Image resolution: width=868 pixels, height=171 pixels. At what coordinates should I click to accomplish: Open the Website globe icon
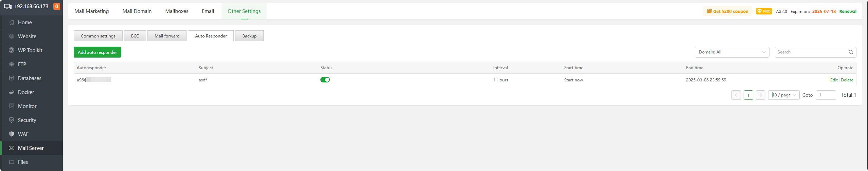[x=12, y=36]
